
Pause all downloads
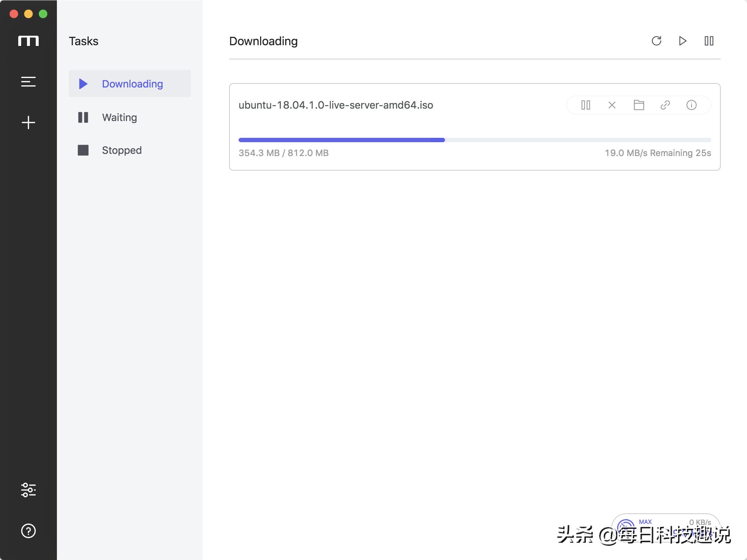[x=709, y=41]
